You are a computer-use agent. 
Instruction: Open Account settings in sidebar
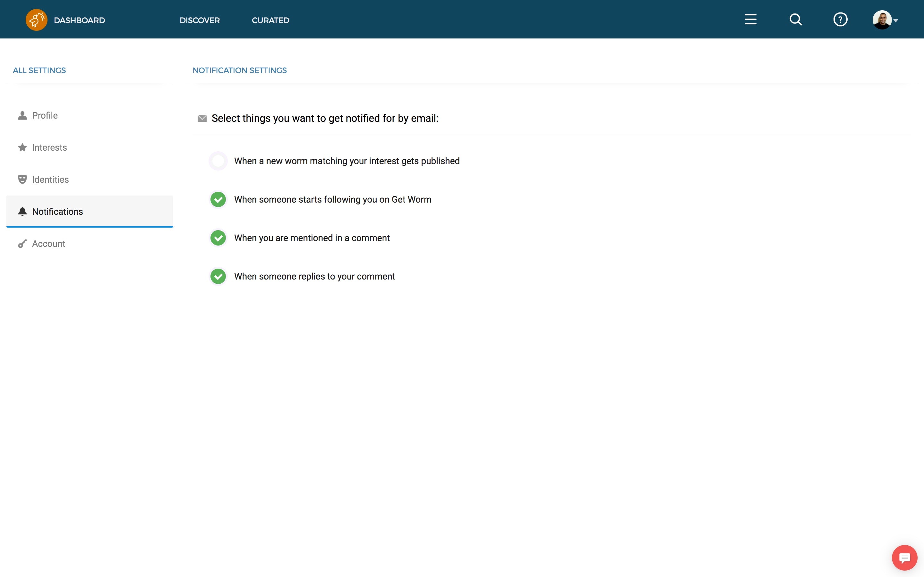(48, 244)
